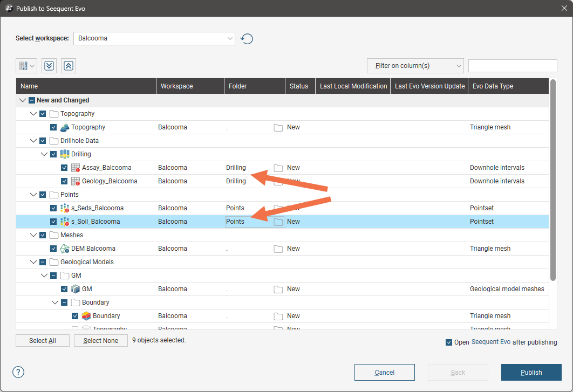Open the Select workspace dropdown
573x392 pixels.
pyautogui.click(x=154, y=38)
